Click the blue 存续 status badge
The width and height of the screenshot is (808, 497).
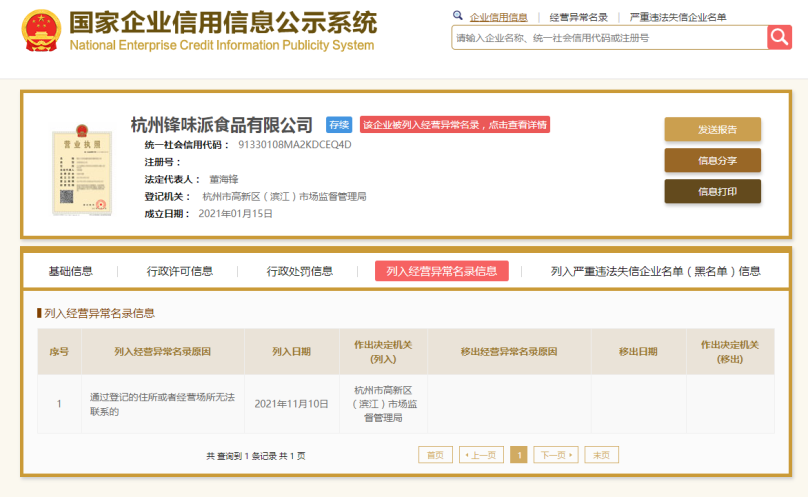pyautogui.click(x=339, y=125)
